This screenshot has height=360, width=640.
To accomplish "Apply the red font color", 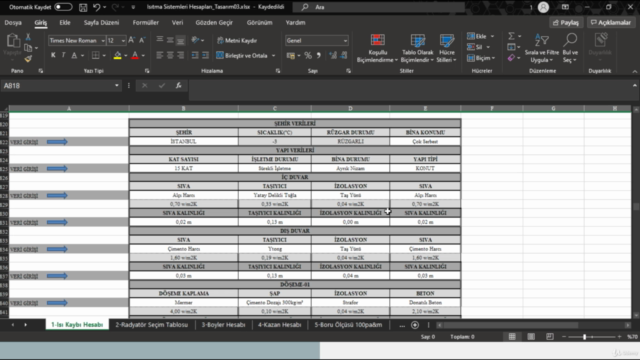I will (x=135, y=55).
